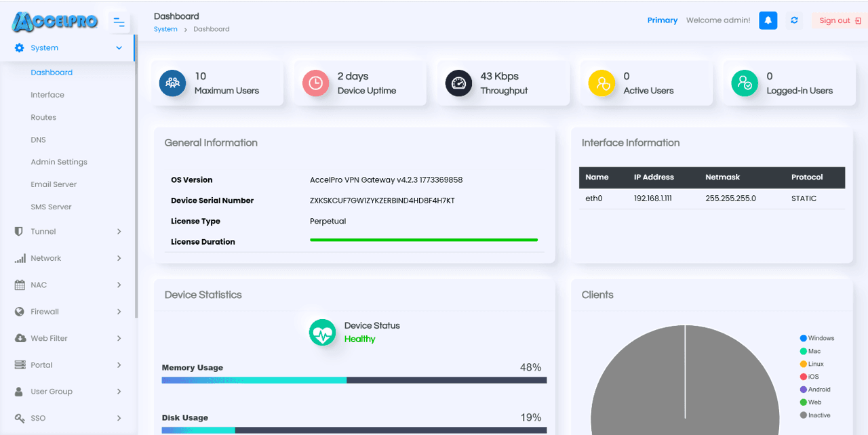
Task: Click the STATIC protocol cell
Action: 804,199
